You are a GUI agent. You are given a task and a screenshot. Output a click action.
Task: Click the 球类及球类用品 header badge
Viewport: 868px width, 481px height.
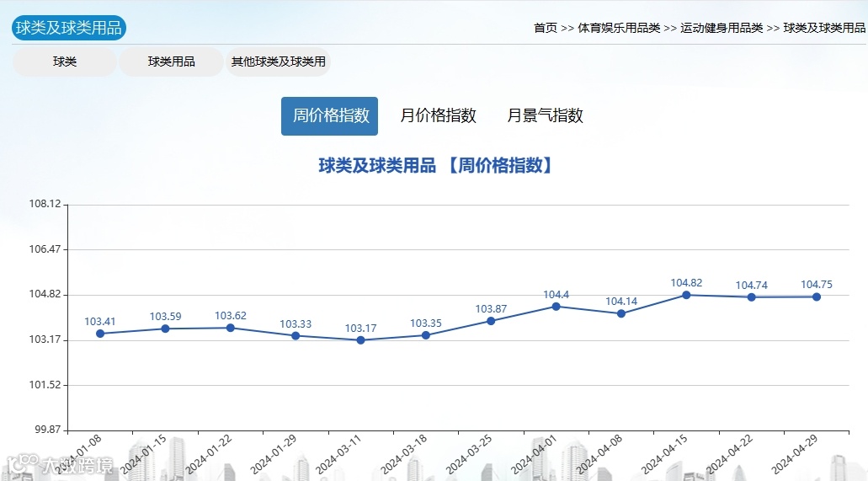(69, 28)
